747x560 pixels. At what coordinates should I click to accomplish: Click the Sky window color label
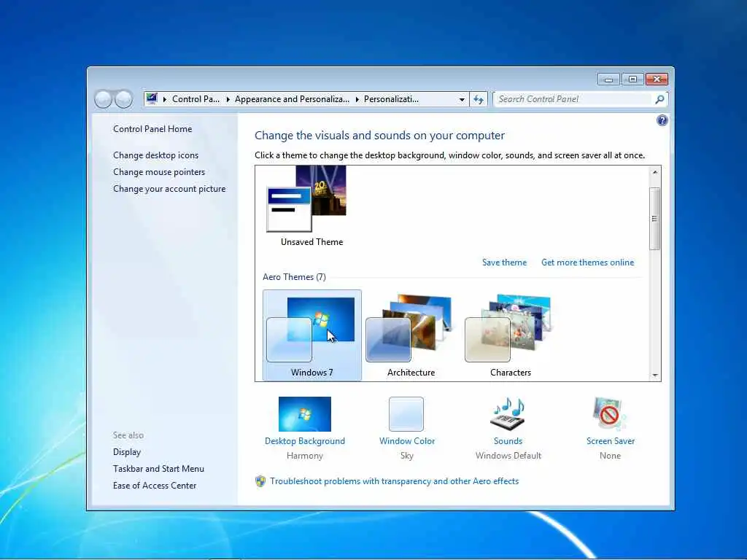[407, 456]
